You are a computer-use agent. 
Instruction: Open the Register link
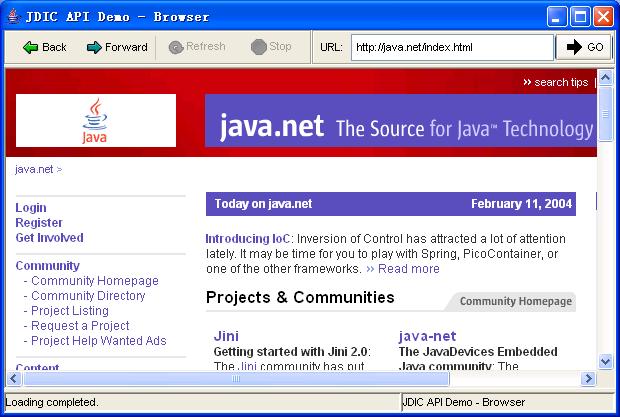point(39,223)
